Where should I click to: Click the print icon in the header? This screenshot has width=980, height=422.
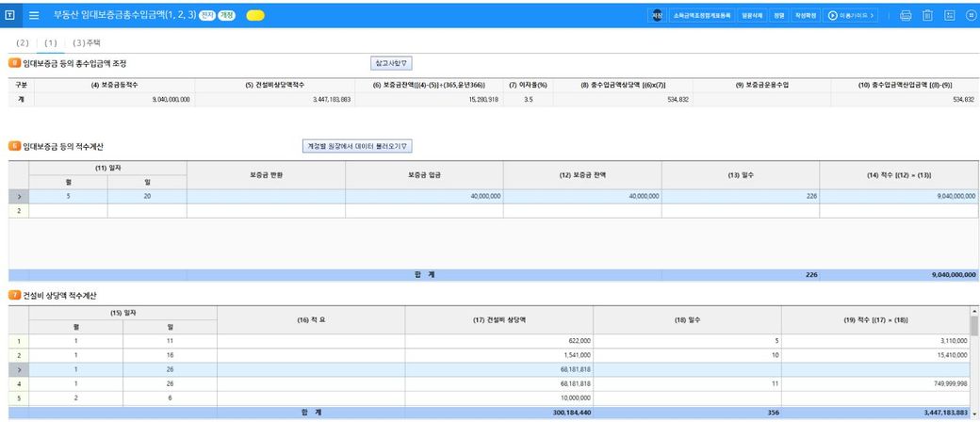(906, 15)
